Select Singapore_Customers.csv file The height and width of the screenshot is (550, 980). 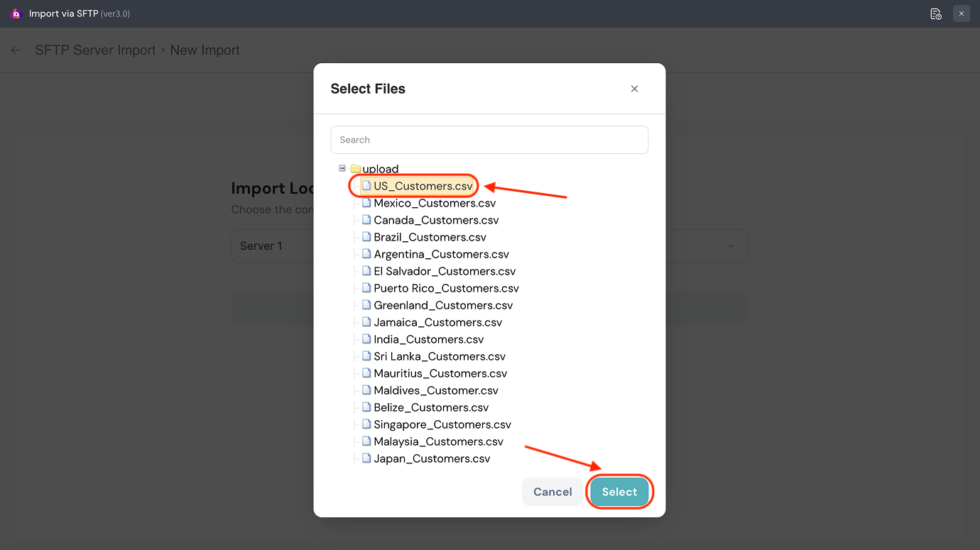pyautogui.click(x=442, y=424)
